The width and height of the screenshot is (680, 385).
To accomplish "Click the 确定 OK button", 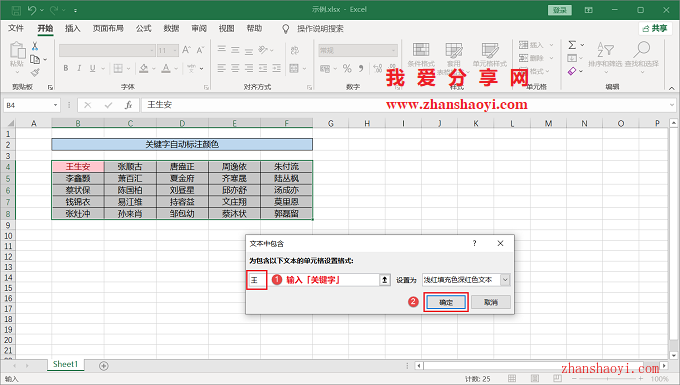I will click(x=446, y=302).
